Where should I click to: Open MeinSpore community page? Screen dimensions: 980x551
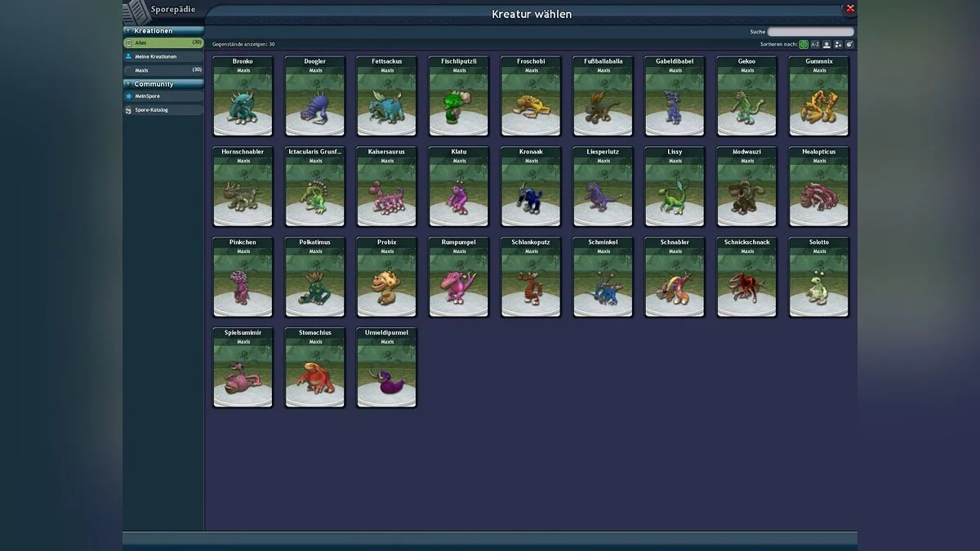click(163, 96)
